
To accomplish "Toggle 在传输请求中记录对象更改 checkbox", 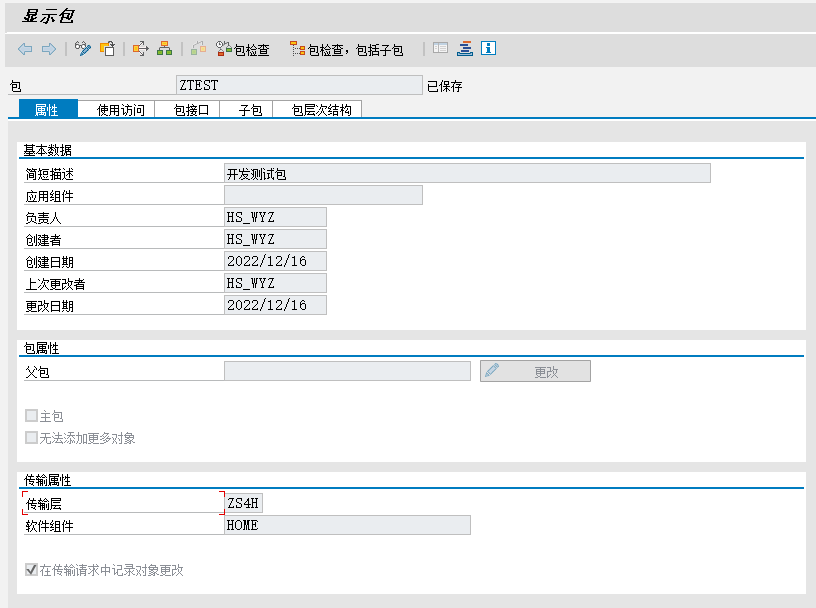I will (x=32, y=570).
